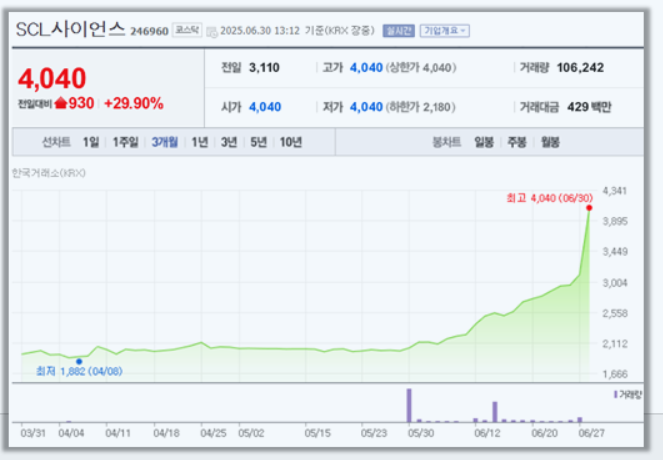
Task: Click the 고가 value 4,040
Action: 366,68
